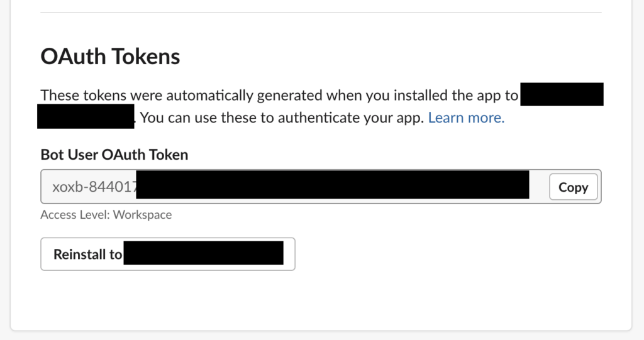This screenshot has height=340, width=644.
Task: Click the redacted block before 'You can use'
Action: click(x=86, y=116)
